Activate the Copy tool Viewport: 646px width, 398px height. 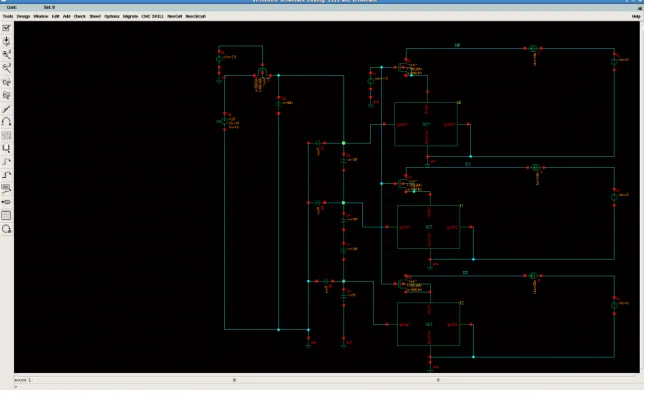click(x=6, y=95)
